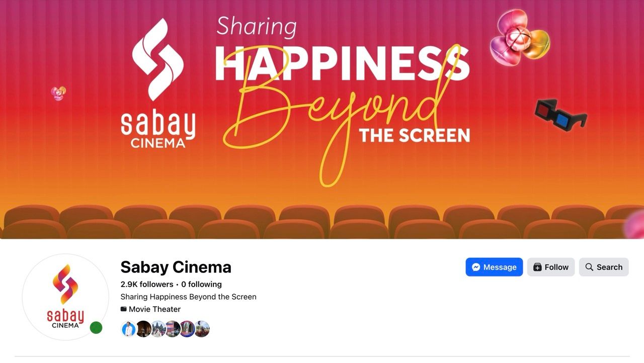Open the 0 following list
Image resolution: width=644 pixels, height=363 pixels.
coord(202,284)
